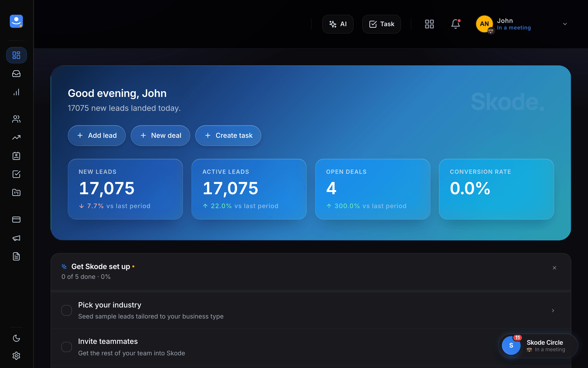The image size is (588, 368).
Task: Click the AN user avatar
Action: click(x=484, y=24)
